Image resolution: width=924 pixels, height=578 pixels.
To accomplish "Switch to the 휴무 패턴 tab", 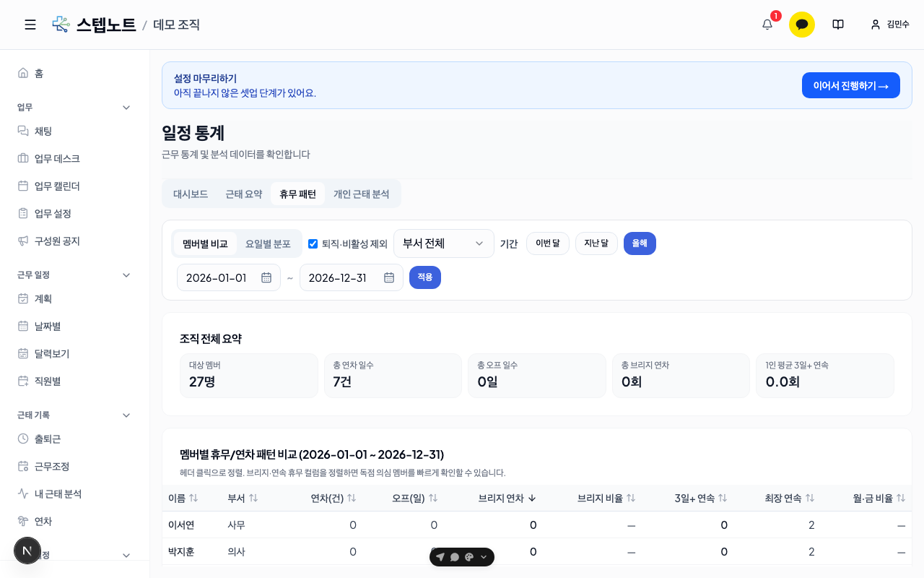I will pos(297,194).
